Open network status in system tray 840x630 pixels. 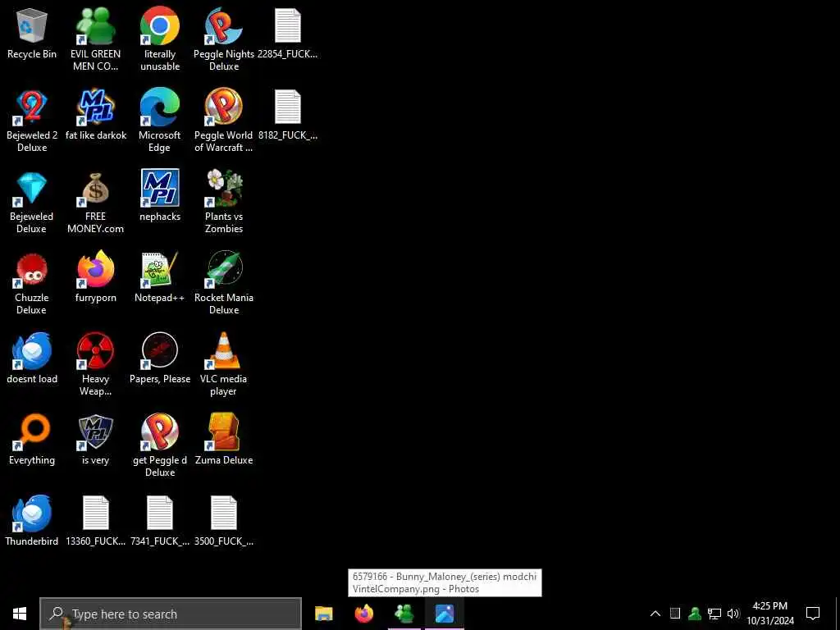pyautogui.click(x=714, y=614)
